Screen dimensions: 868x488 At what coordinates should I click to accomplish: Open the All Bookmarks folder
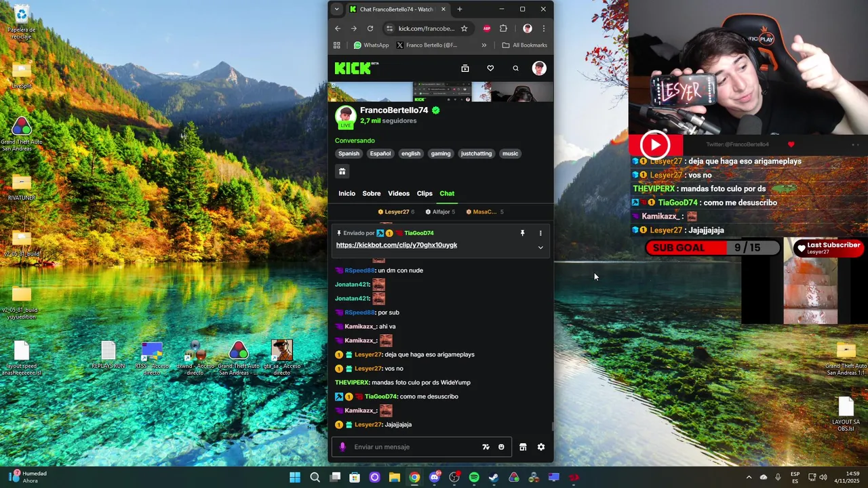(525, 45)
